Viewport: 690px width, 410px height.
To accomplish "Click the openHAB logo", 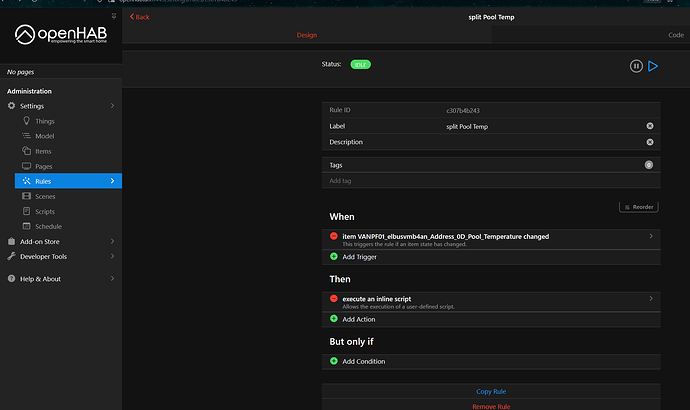I will (x=61, y=34).
